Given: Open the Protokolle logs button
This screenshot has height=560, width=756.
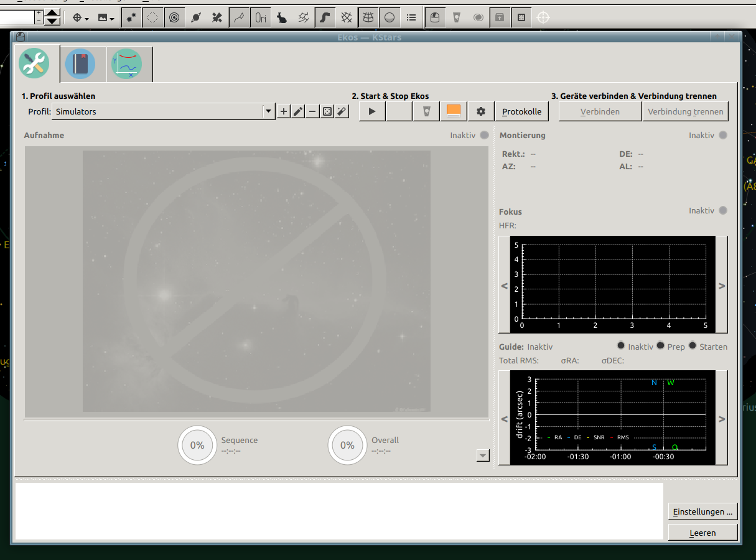Looking at the screenshot, I should (x=522, y=111).
